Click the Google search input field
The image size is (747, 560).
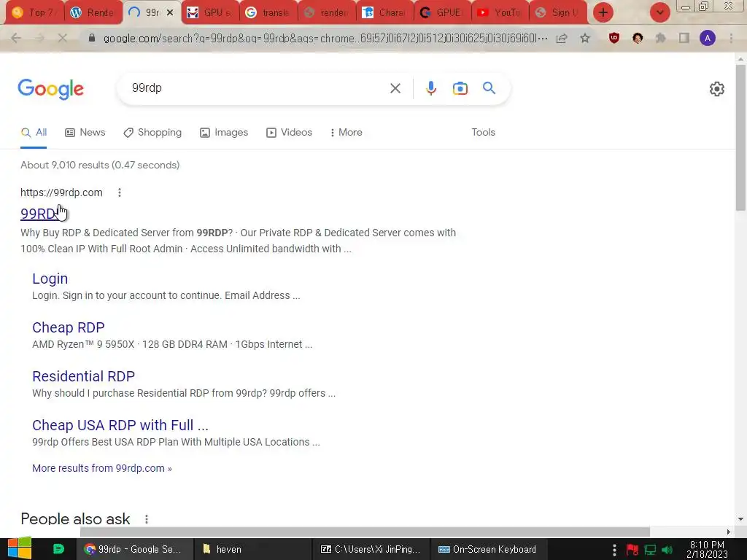pos(258,88)
